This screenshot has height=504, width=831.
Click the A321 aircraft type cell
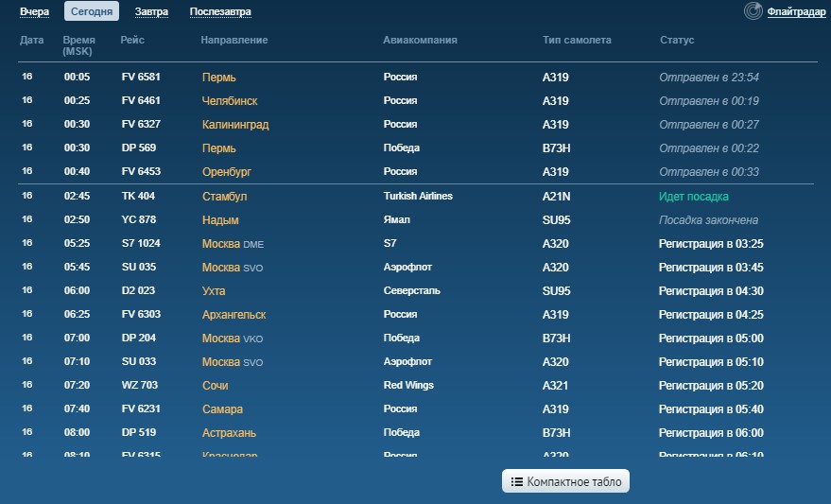pyautogui.click(x=555, y=385)
